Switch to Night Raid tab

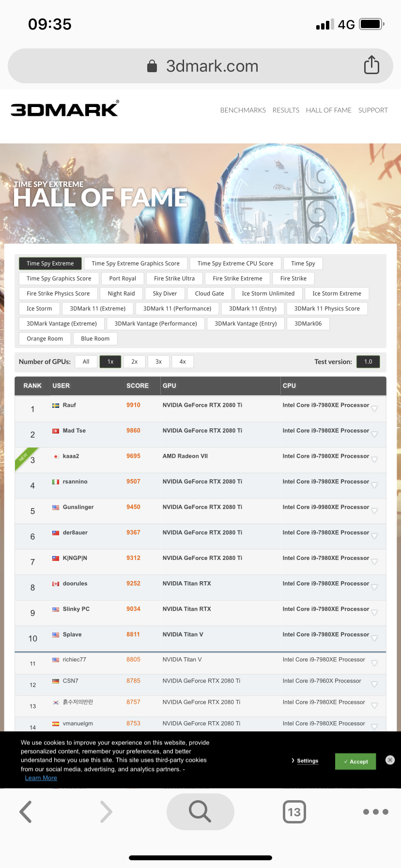tap(121, 294)
